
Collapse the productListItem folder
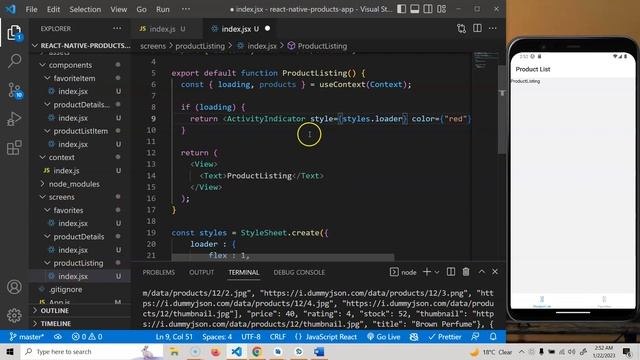pos(80,131)
